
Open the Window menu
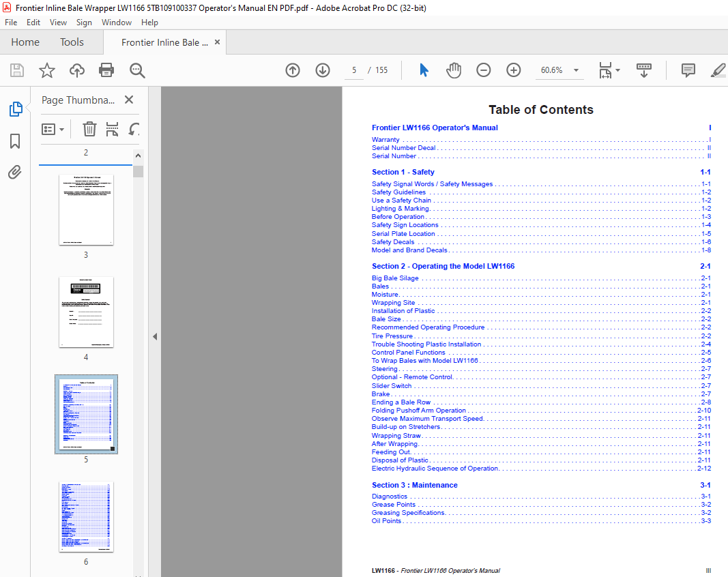[x=117, y=23]
